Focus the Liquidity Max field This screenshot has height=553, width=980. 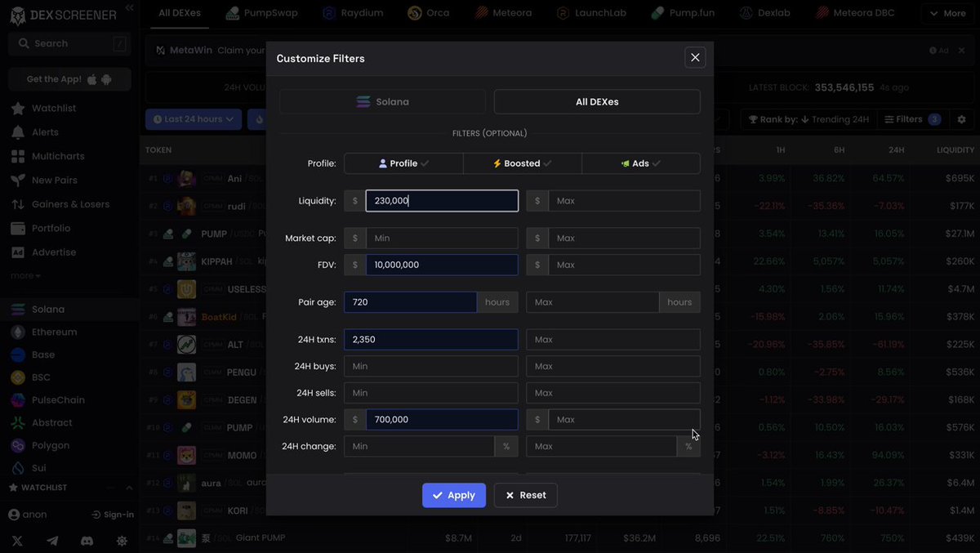tap(624, 201)
